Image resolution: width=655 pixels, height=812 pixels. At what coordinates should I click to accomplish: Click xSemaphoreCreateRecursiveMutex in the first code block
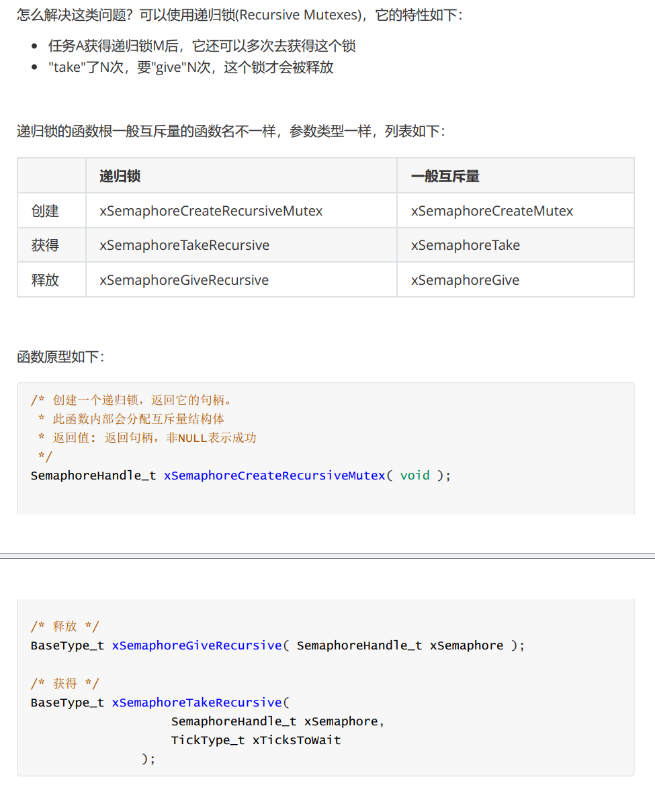(275, 476)
